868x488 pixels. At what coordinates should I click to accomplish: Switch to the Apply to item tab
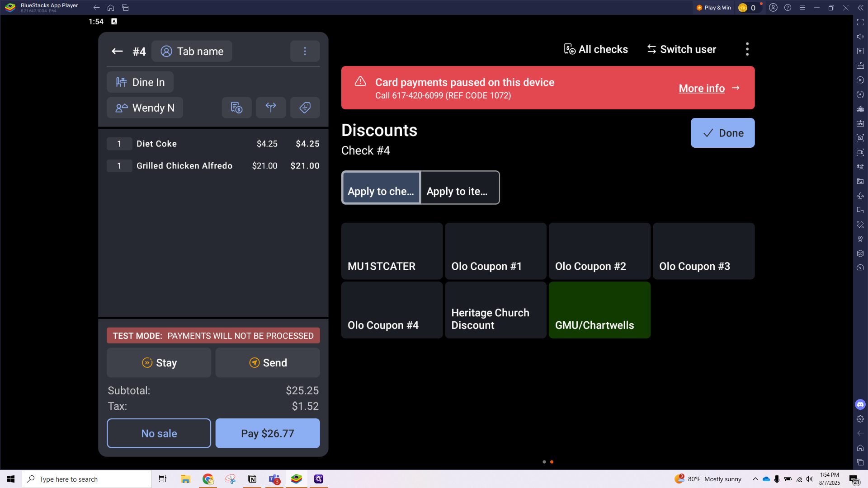tap(460, 188)
